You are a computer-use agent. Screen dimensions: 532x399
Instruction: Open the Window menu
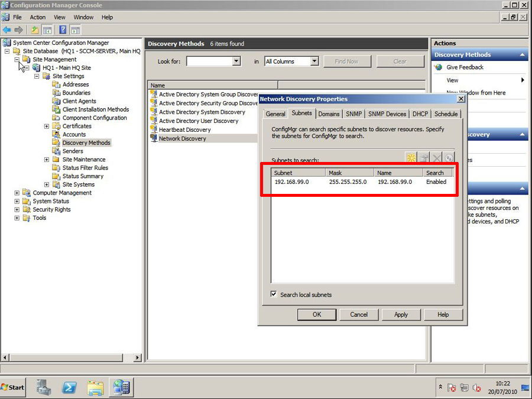tap(83, 17)
